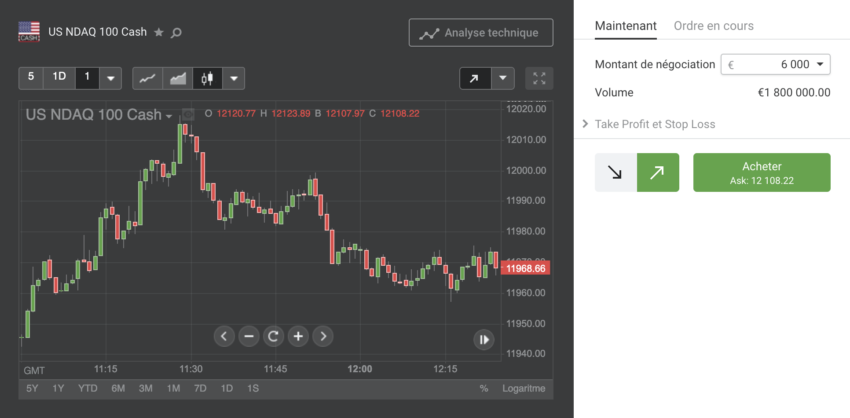Viewport: 850px width, 418px height.
Task: Expand Take Profit et Stop Loss section
Action: click(655, 124)
